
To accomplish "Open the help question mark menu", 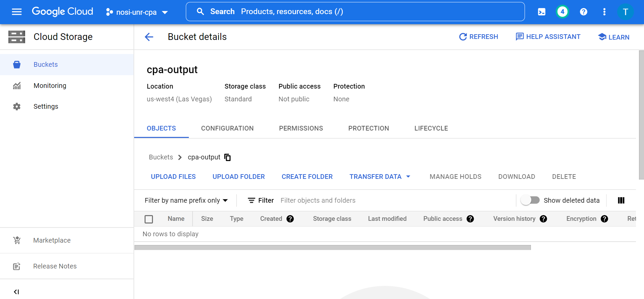I will point(584,12).
